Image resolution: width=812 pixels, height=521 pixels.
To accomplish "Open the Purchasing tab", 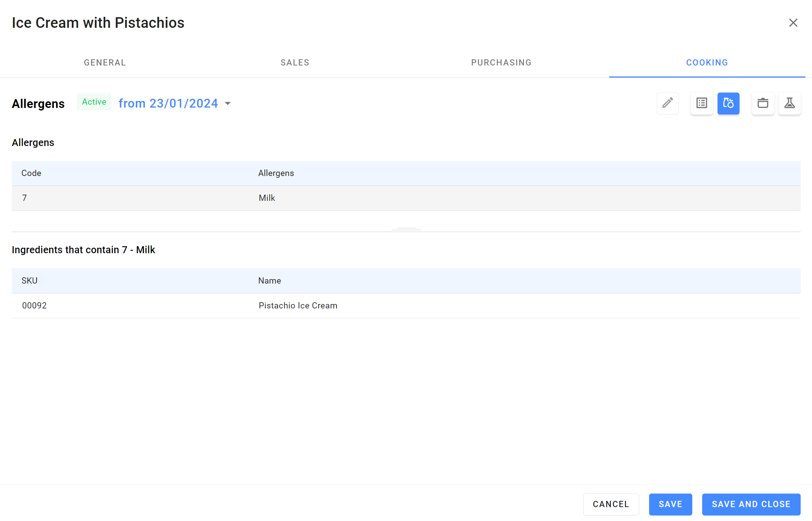I will (x=501, y=63).
